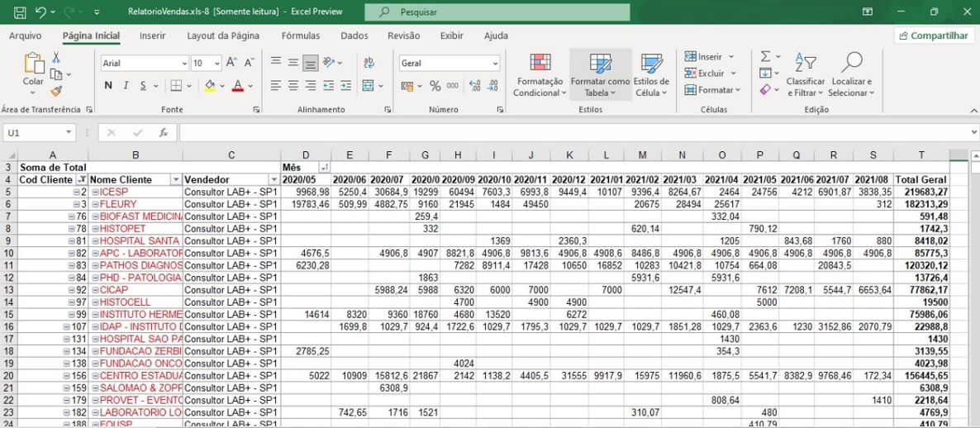
Task: Open the Vendedor column filter dropdown
Action: coord(274,180)
